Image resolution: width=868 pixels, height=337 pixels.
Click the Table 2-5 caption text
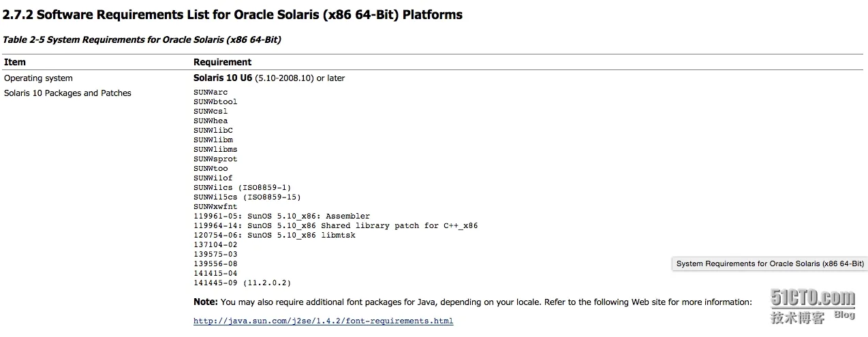coord(142,39)
